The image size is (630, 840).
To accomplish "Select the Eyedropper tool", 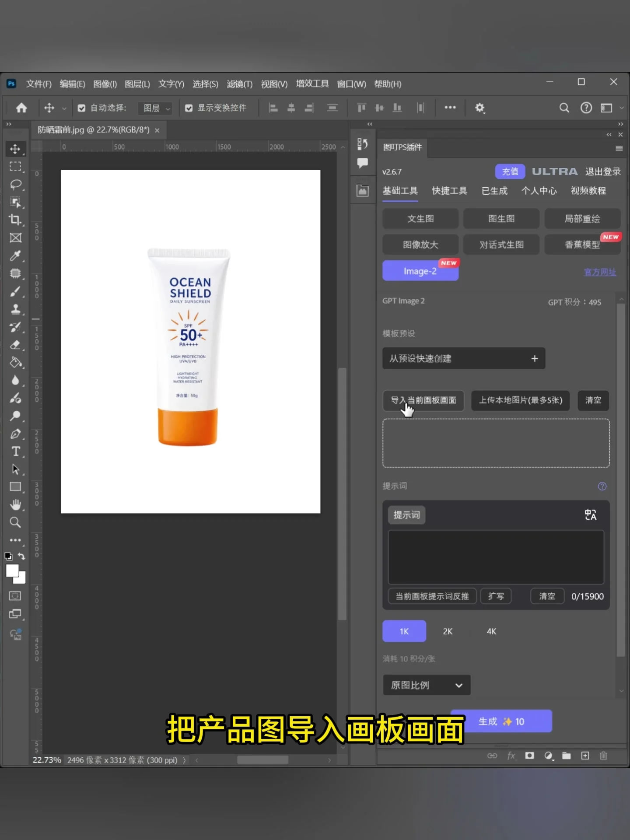I will pos(15,255).
